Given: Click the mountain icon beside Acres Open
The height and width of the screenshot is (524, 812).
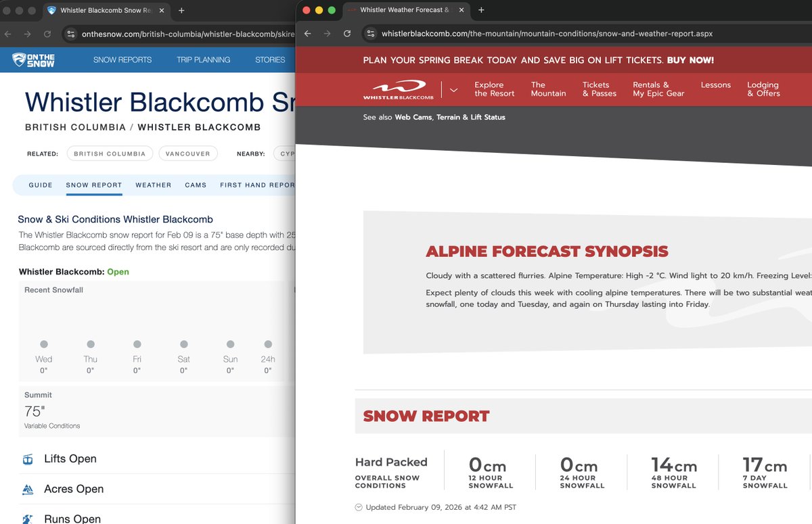Looking at the screenshot, I should tap(28, 489).
